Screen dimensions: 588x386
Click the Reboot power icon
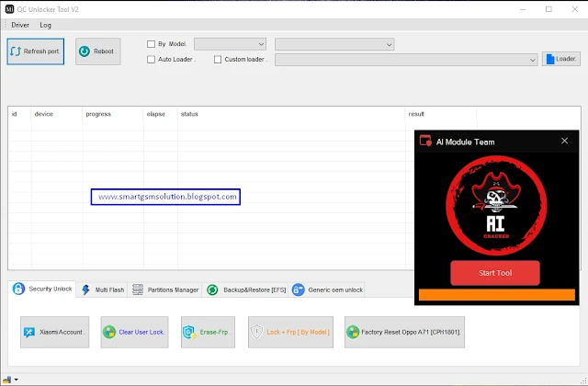(x=85, y=51)
